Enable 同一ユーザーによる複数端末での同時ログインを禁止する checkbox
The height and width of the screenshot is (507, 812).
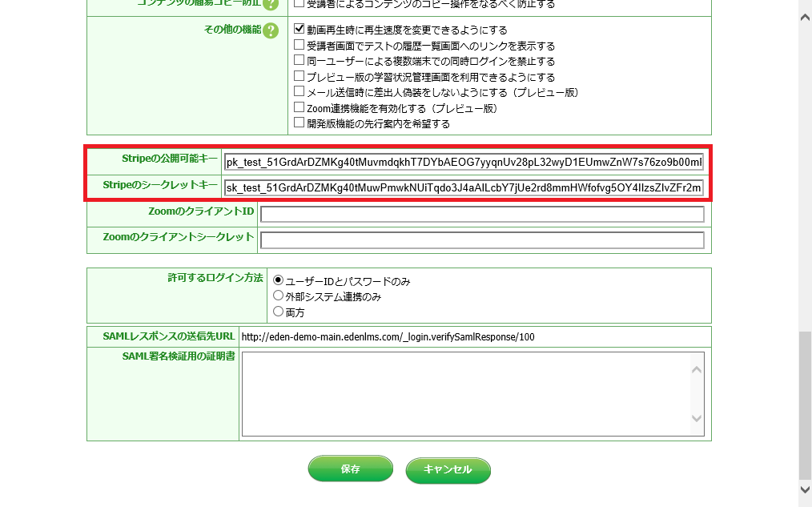(299, 60)
